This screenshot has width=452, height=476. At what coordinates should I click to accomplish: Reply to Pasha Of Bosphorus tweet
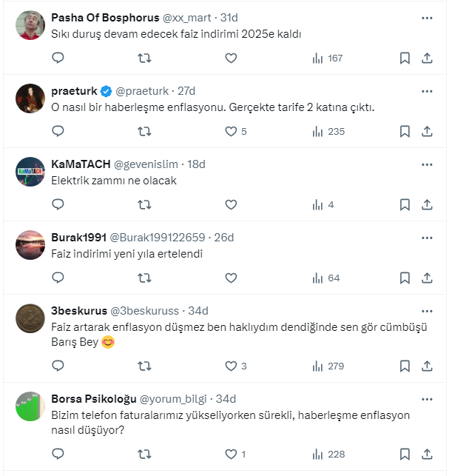tap(58, 58)
